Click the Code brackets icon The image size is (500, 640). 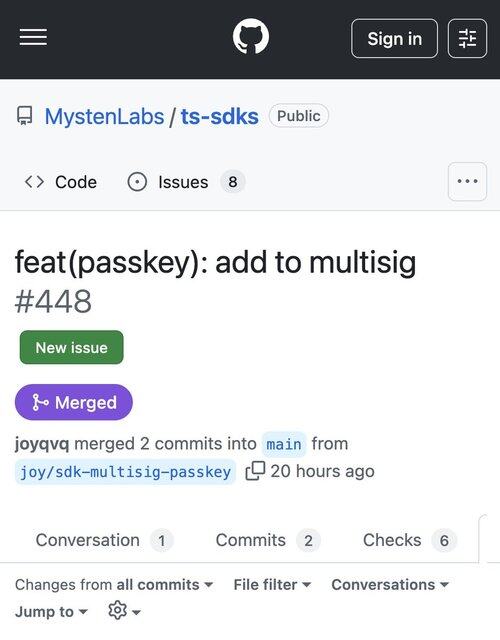pyautogui.click(x=34, y=182)
